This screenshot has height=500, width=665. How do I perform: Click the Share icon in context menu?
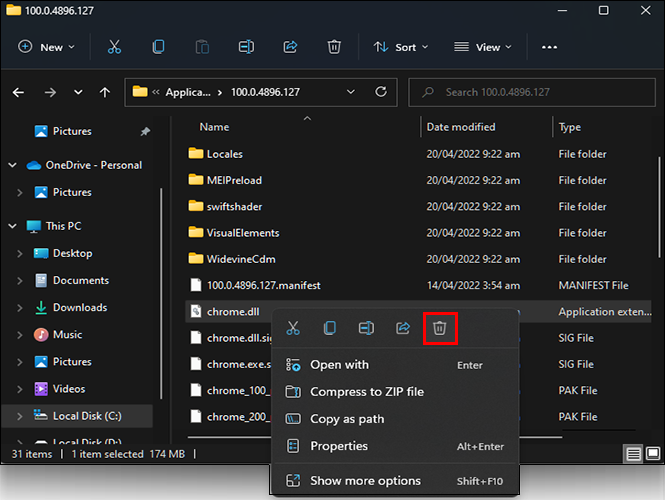click(403, 328)
